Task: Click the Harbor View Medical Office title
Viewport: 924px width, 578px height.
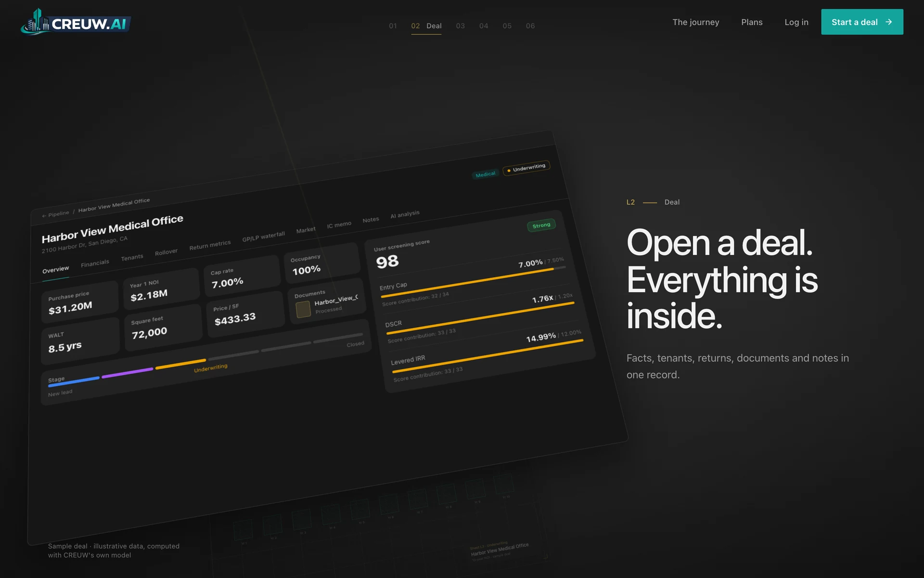Action: click(112, 229)
